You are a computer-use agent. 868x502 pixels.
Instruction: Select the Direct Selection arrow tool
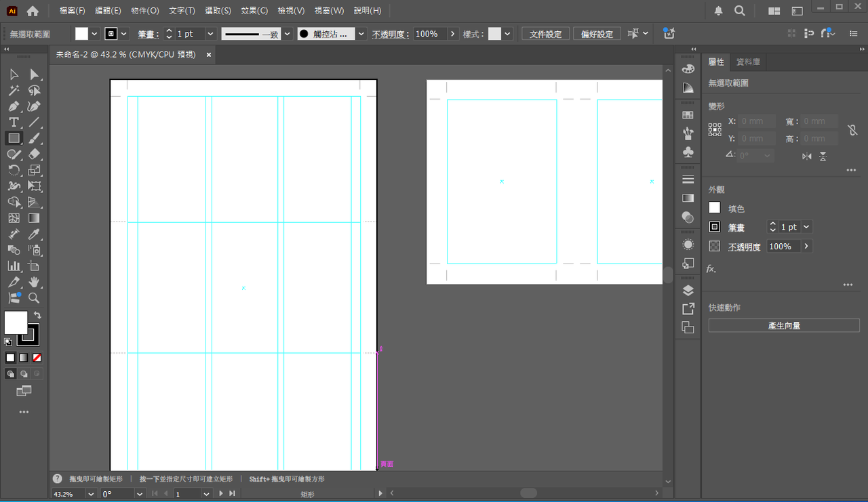pos(34,75)
